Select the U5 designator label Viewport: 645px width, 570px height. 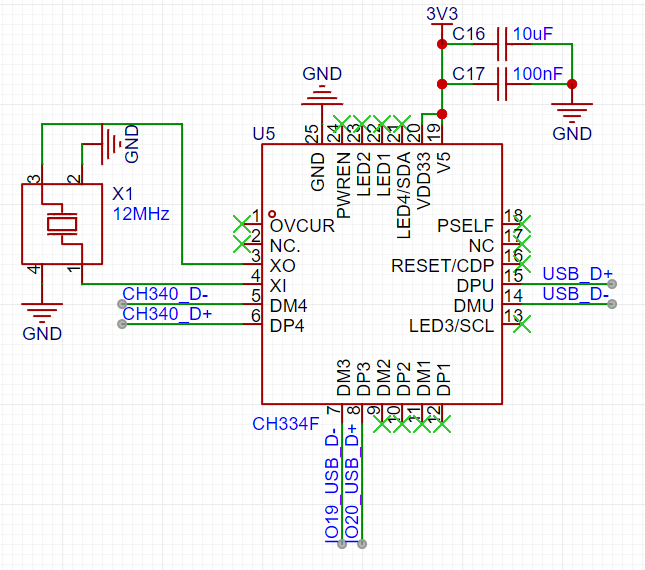pos(264,134)
